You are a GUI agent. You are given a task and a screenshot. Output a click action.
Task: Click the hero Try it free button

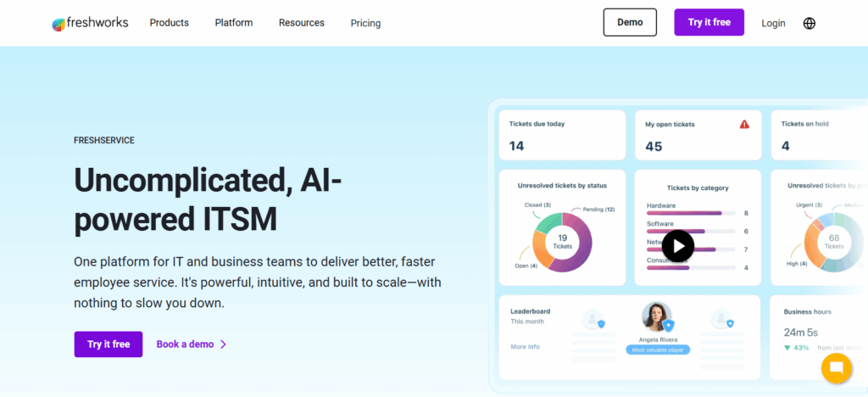[108, 344]
